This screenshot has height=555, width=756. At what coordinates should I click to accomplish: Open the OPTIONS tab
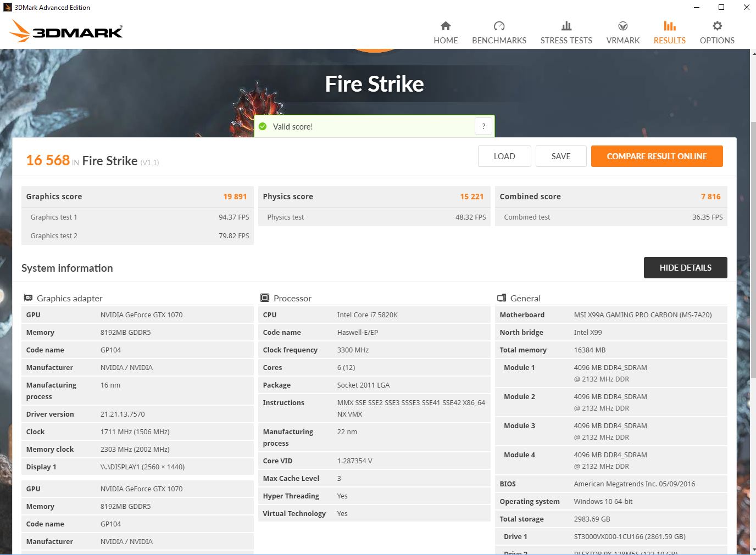[717, 33]
